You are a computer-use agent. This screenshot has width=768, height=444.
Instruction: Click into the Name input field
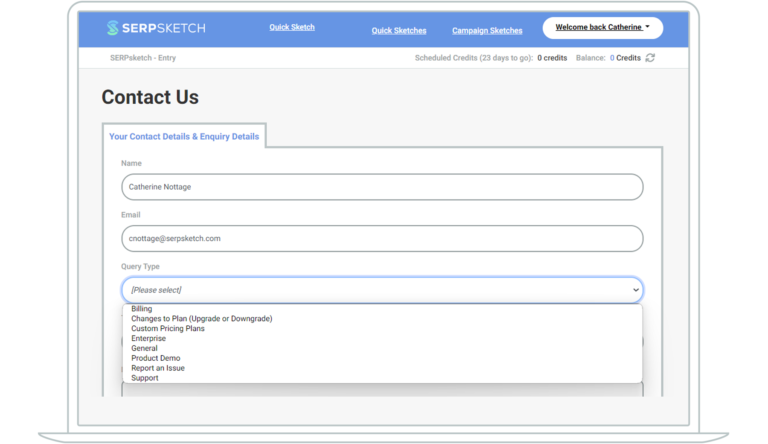[x=382, y=187]
